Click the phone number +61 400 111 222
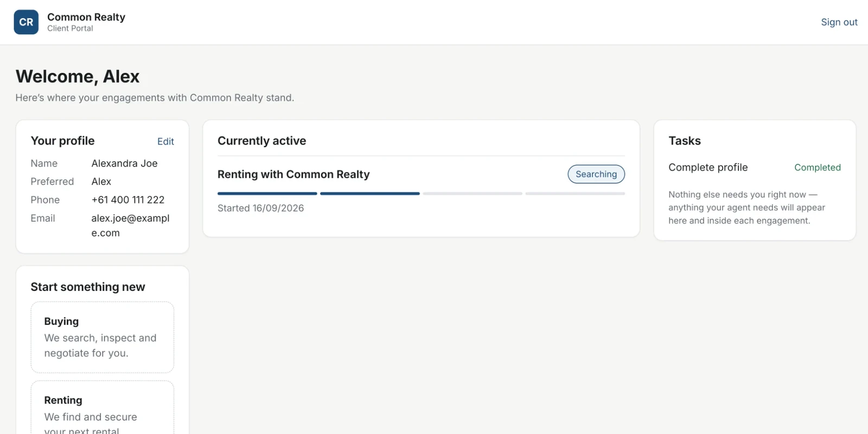 pyautogui.click(x=127, y=200)
